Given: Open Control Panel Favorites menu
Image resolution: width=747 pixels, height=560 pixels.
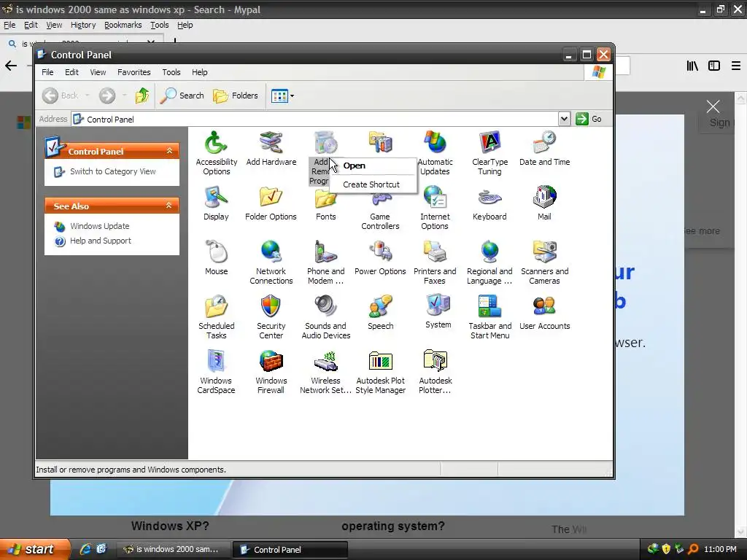Looking at the screenshot, I should 134,72.
